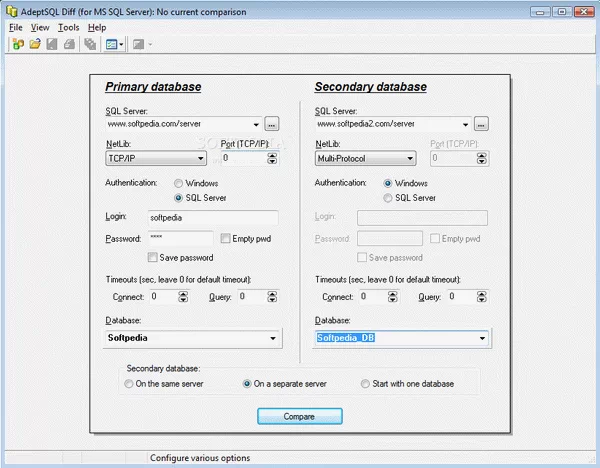The image size is (600, 468).
Task: Open the View menu
Action: tap(40, 28)
